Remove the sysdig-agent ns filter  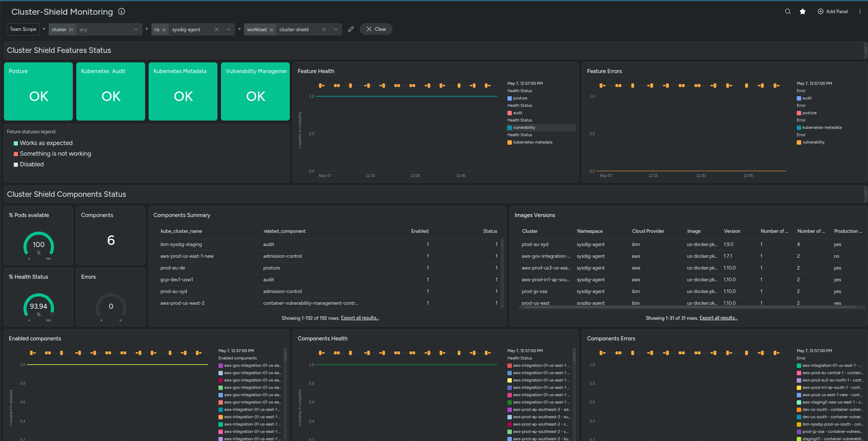pos(217,29)
